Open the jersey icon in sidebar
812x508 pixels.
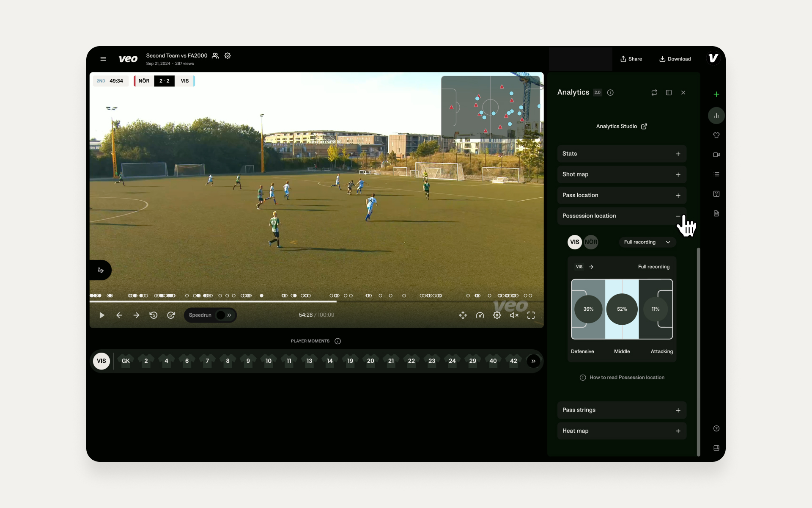click(716, 135)
